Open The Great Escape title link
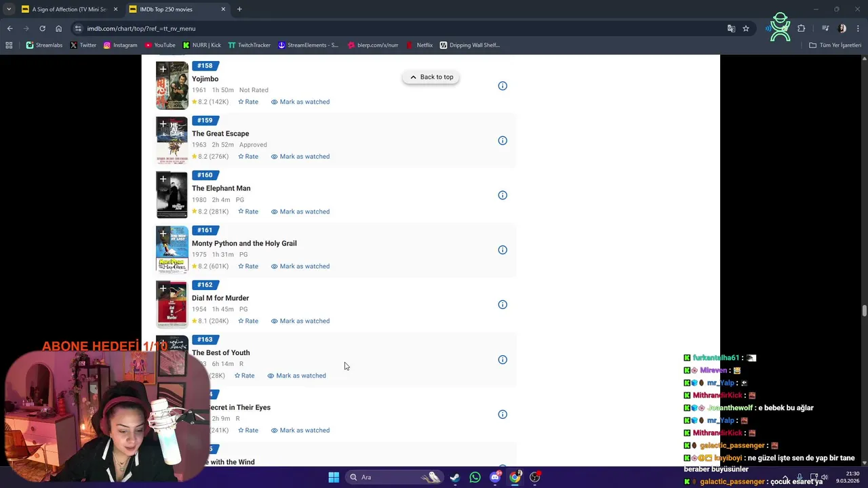 pos(220,134)
